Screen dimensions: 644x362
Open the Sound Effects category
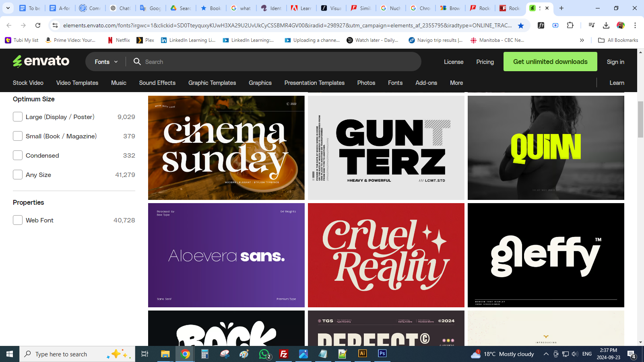coord(157,83)
